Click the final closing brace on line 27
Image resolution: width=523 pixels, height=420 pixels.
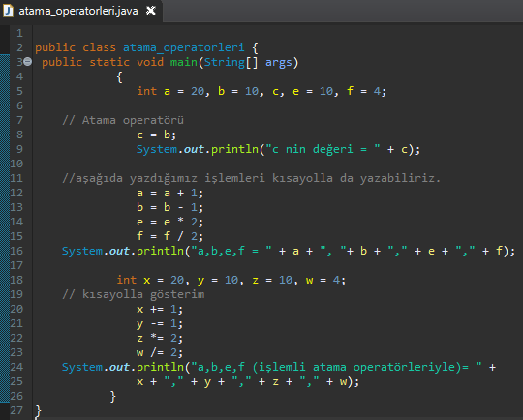pyautogui.click(x=39, y=411)
